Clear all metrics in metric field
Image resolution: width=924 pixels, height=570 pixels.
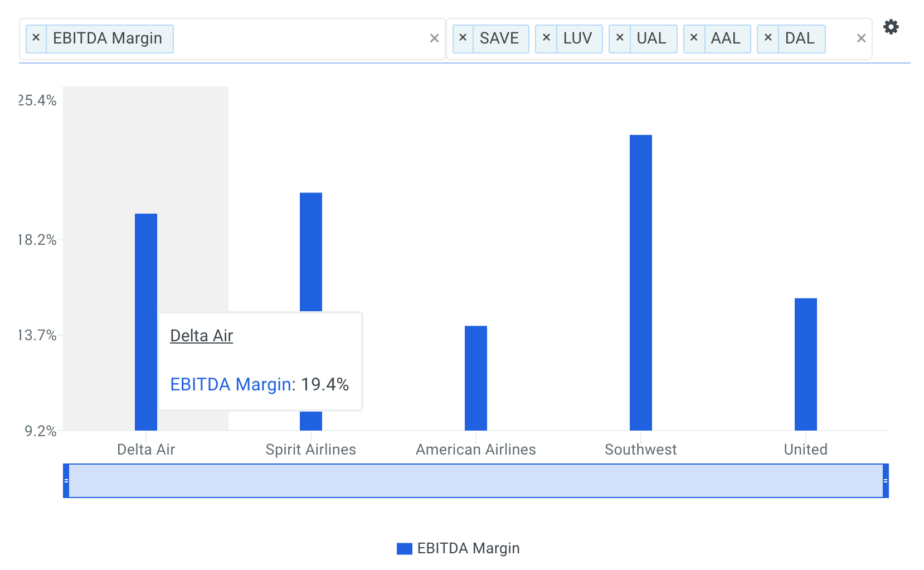click(x=434, y=38)
